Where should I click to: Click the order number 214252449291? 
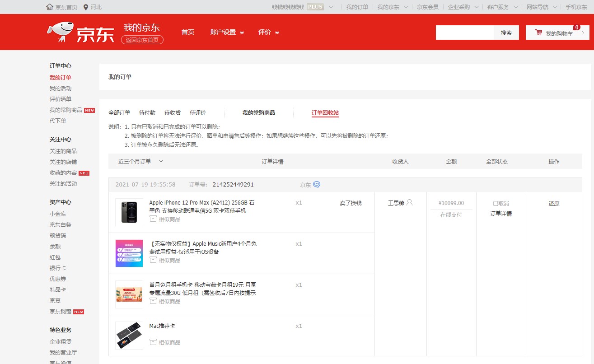(233, 185)
